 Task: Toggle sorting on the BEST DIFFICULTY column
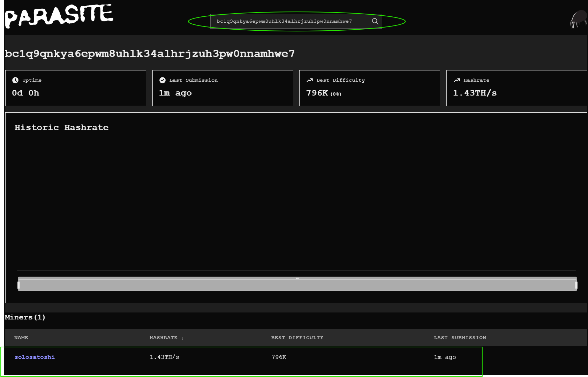point(297,338)
